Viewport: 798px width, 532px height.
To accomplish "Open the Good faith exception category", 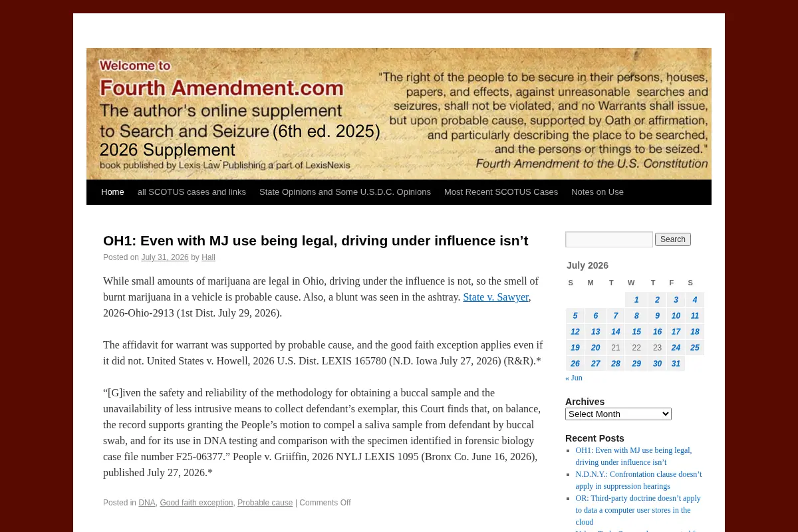I will tap(196, 503).
